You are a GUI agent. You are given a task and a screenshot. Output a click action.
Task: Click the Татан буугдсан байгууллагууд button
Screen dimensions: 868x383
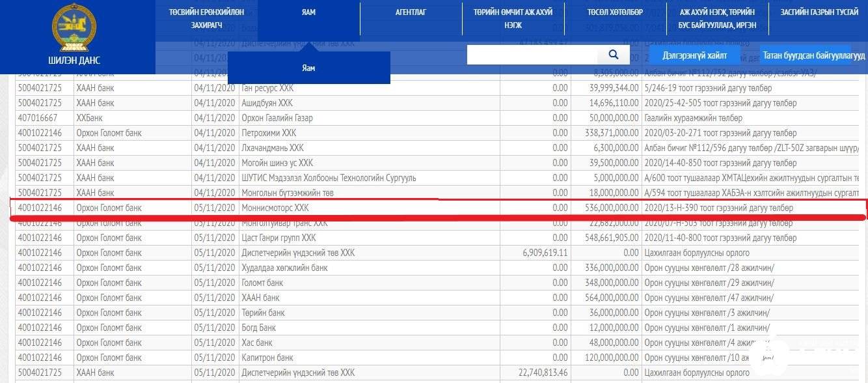coord(813,56)
